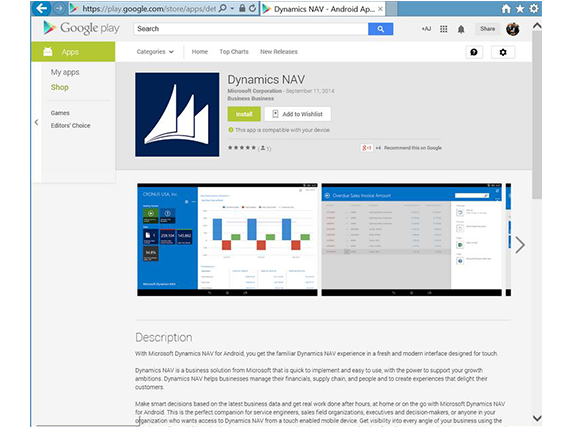Select Shop in the sidebar

pyautogui.click(x=60, y=87)
